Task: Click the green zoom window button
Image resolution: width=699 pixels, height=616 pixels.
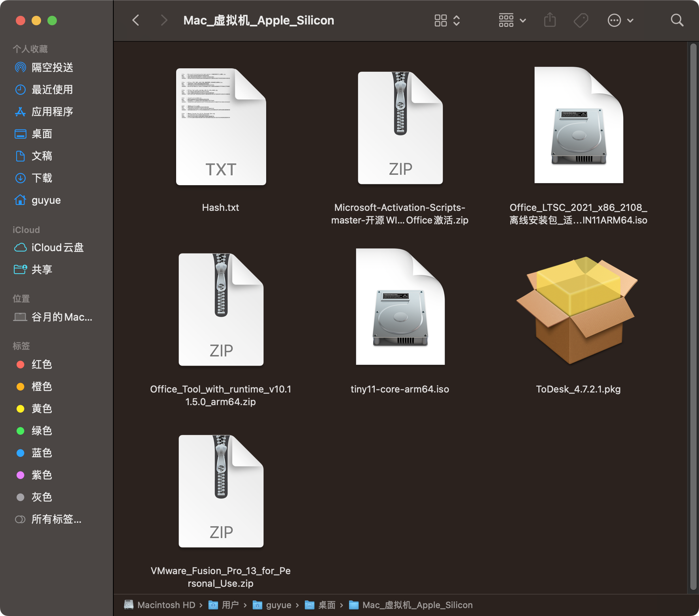Action: (x=52, y=21)
